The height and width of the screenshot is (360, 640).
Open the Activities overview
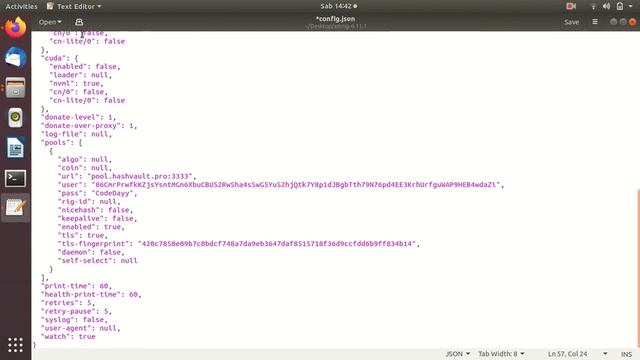coord(21,6)
